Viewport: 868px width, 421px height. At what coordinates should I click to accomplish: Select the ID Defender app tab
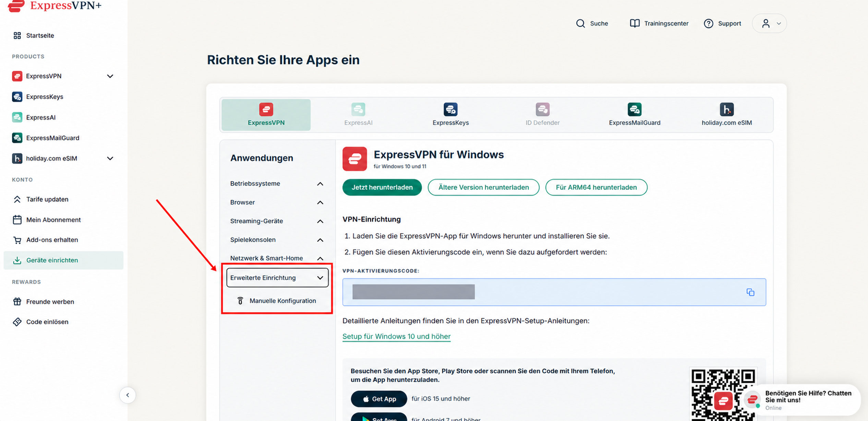(542, 115)
